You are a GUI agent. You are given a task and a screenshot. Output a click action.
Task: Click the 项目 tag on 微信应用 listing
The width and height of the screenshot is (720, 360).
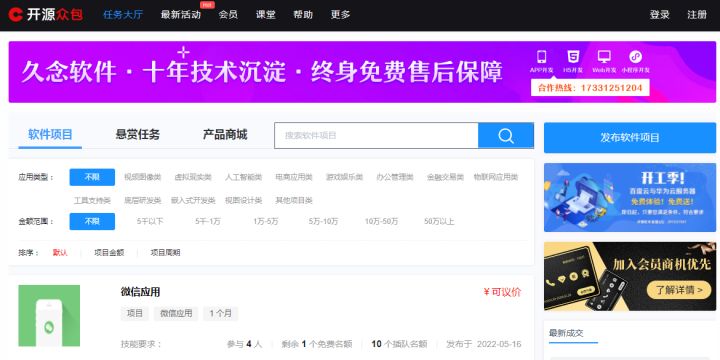point(135,314)
